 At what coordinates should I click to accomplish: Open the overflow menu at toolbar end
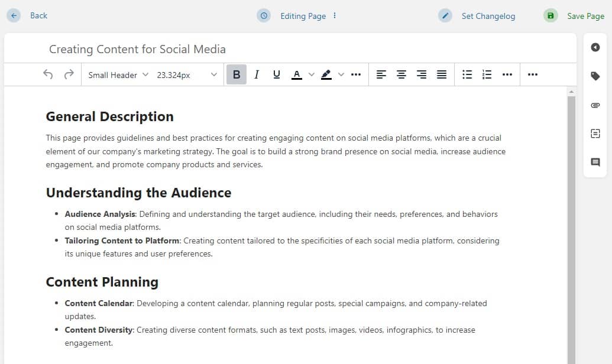[x=533, y=74]
